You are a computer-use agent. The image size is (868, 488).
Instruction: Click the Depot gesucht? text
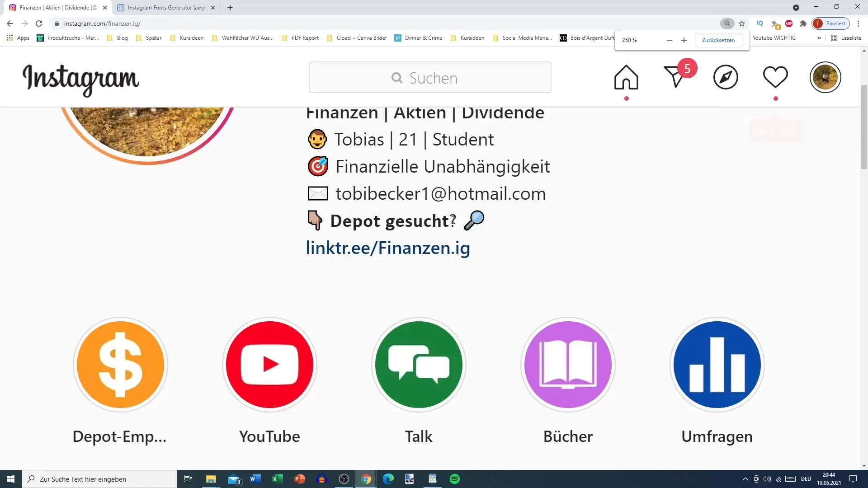393,221
